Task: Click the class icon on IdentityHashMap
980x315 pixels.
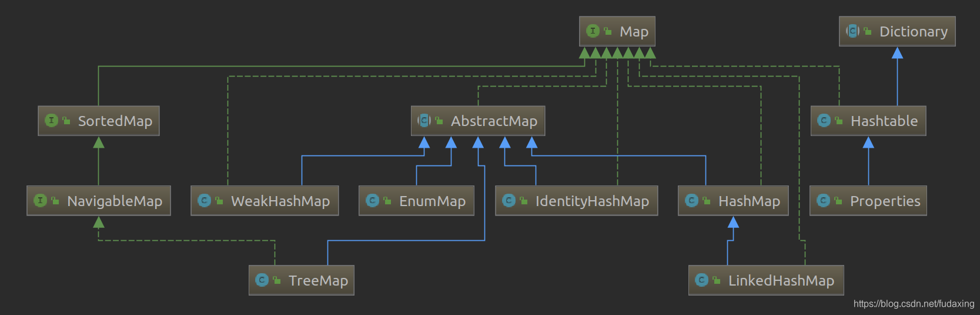Action: 509,200
